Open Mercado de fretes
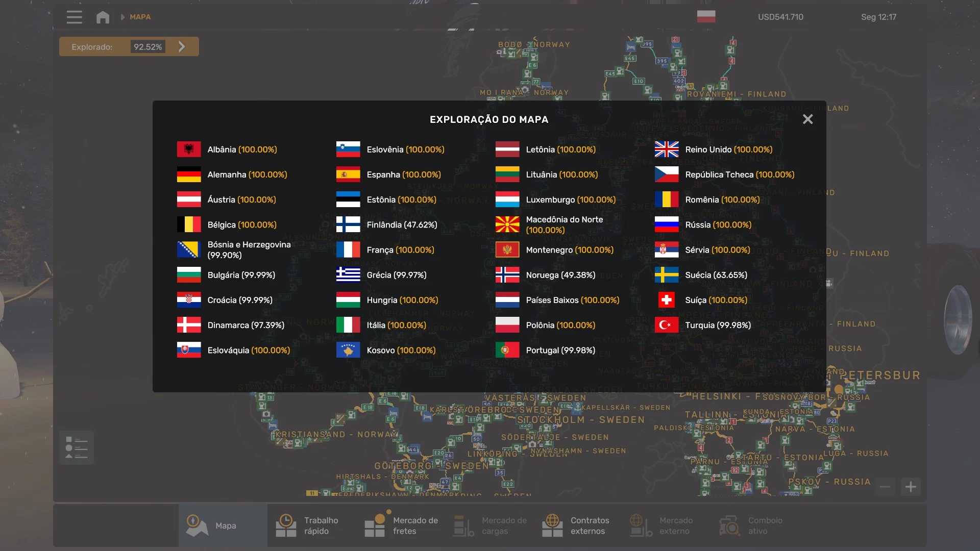980x551 pixels. point(402,525)
